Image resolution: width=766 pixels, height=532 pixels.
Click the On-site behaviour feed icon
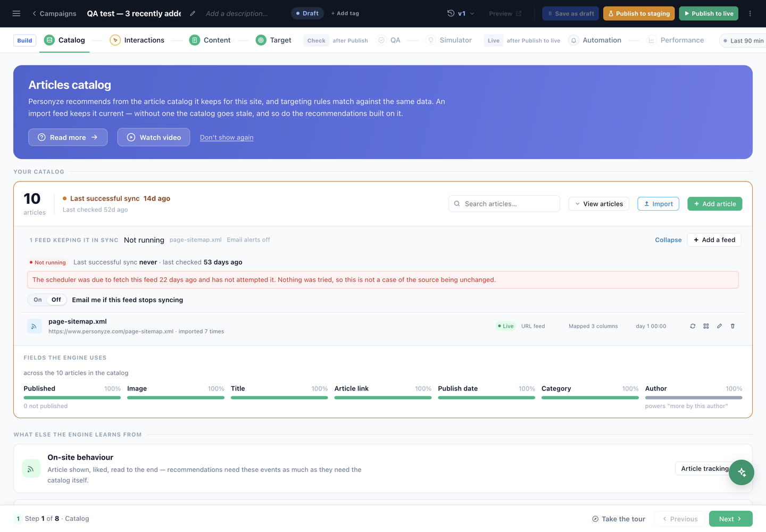coord(31,469)
